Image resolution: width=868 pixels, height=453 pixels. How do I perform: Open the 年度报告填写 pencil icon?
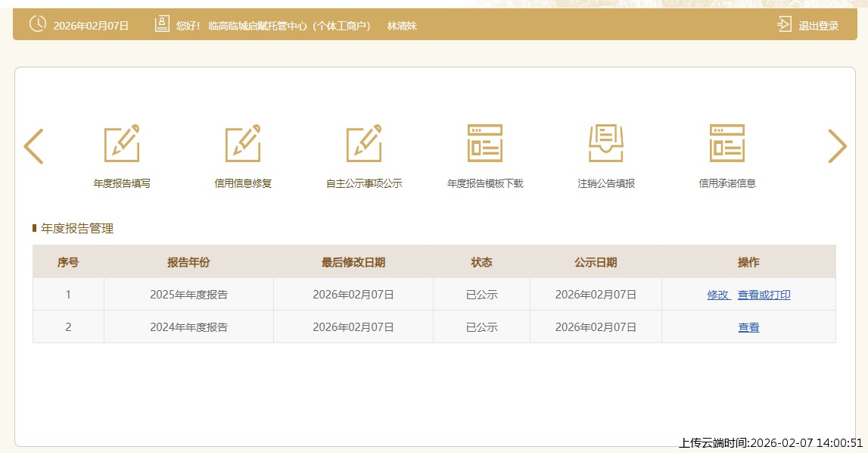coord(122,143)
